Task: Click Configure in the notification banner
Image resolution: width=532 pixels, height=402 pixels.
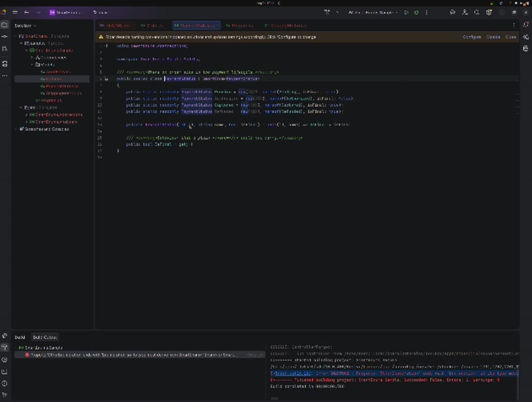Action: pyautogui.click(x=471, y=37)
